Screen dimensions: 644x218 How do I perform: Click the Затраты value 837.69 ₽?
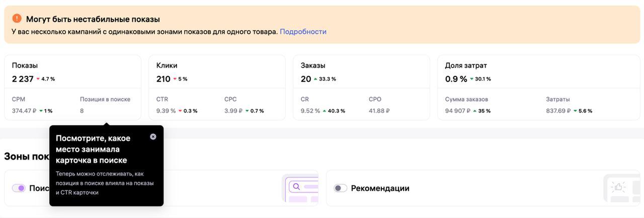click(558, 111)
